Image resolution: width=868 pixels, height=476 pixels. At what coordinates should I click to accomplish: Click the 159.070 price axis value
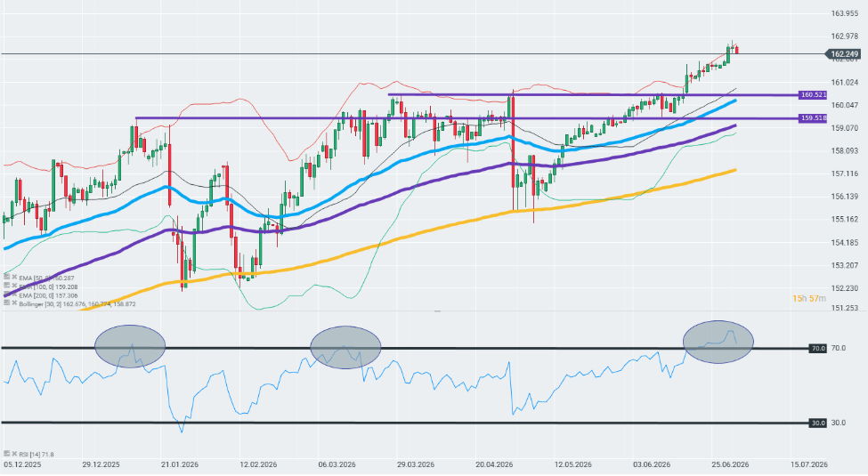coord(845,128)
